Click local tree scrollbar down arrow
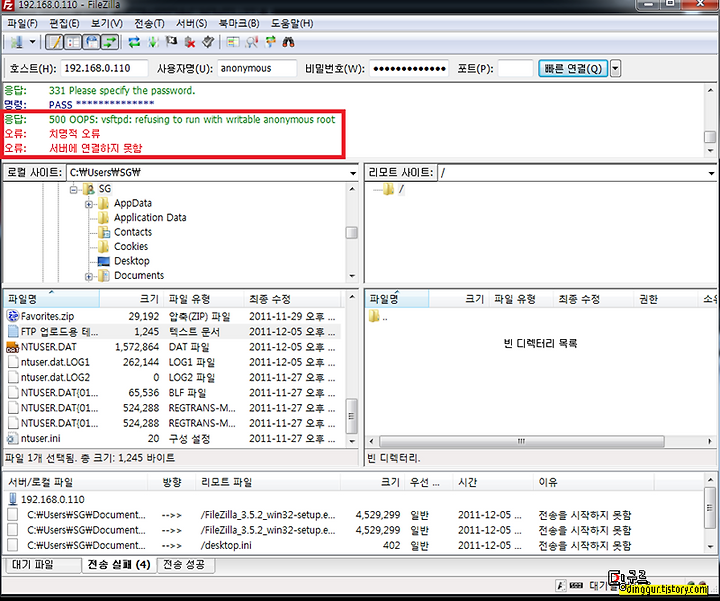This screenshot has height=601, width=720. point(352,276)
